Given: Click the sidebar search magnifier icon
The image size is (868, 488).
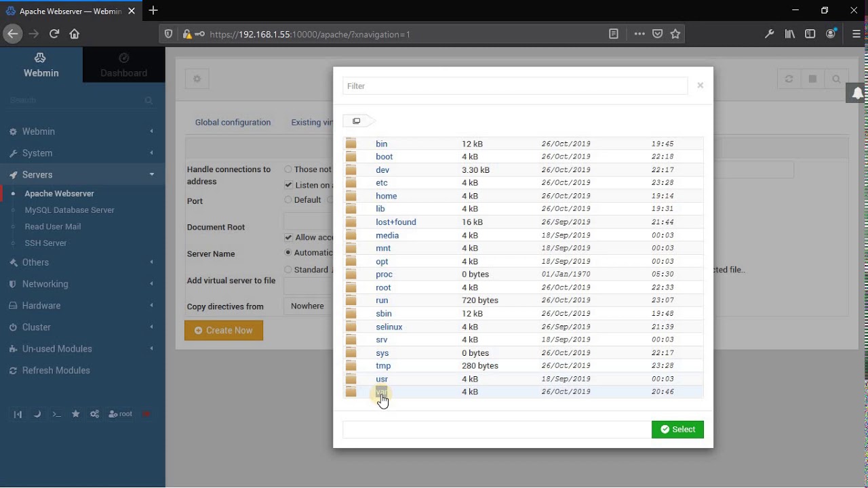Looking at the screenshot, I should click(149, 100).
